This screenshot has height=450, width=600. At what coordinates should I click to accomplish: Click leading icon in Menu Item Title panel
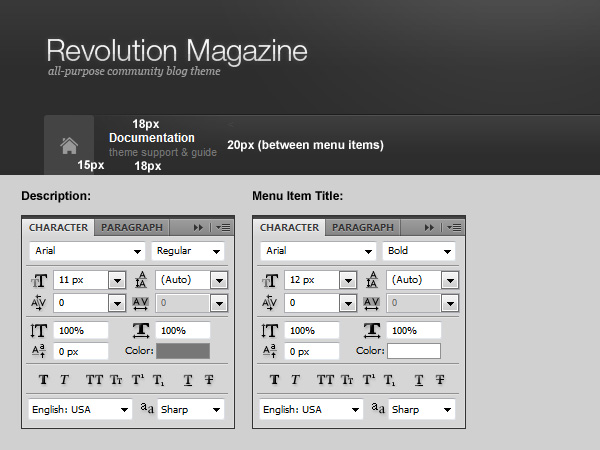(372, 280)
